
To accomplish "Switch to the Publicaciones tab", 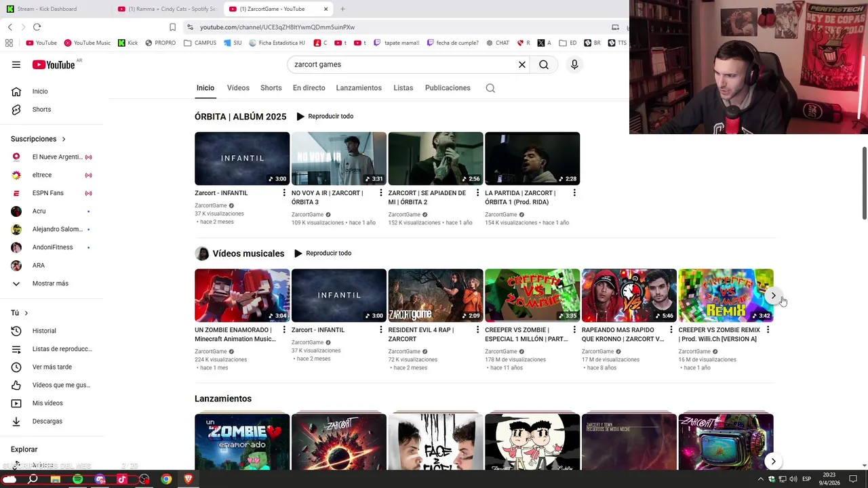I will pyautogui.click(x=448, y=88).
